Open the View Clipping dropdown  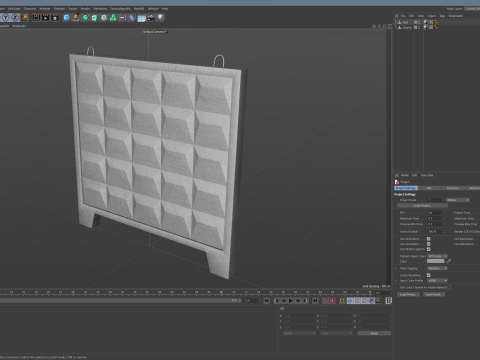437,268
